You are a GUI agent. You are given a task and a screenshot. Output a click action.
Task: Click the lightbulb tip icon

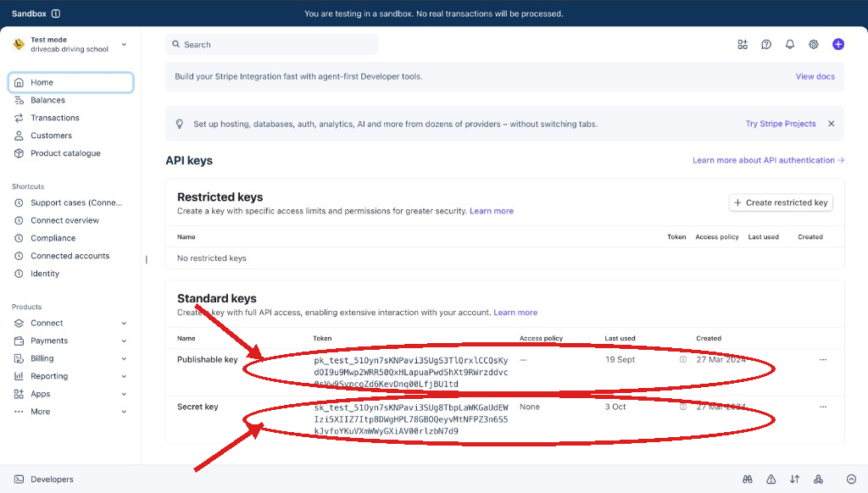[180, 124]
